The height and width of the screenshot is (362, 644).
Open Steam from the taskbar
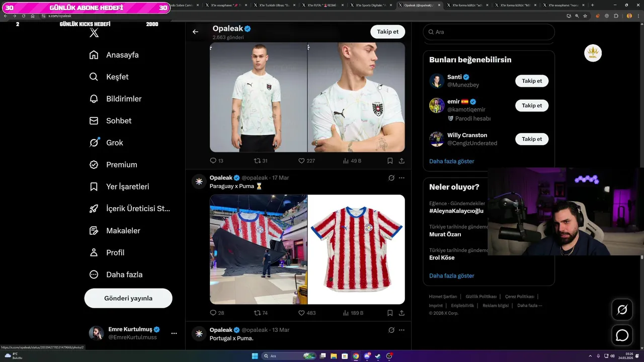378,356
